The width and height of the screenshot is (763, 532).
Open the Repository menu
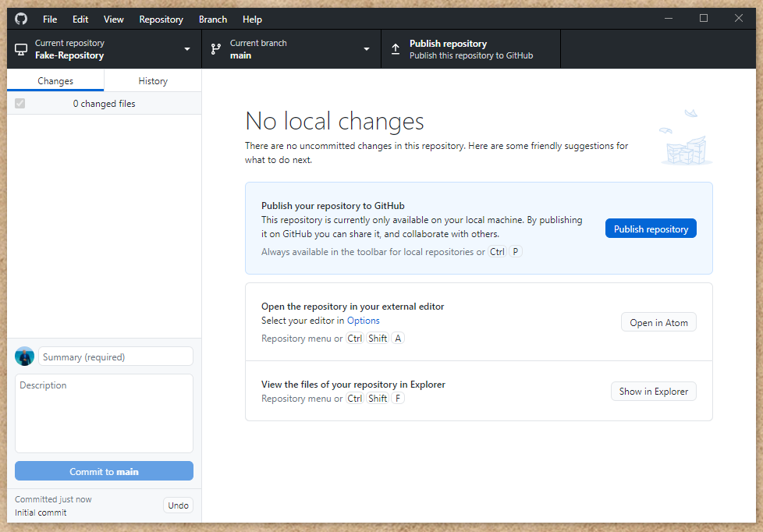[161, 20]
